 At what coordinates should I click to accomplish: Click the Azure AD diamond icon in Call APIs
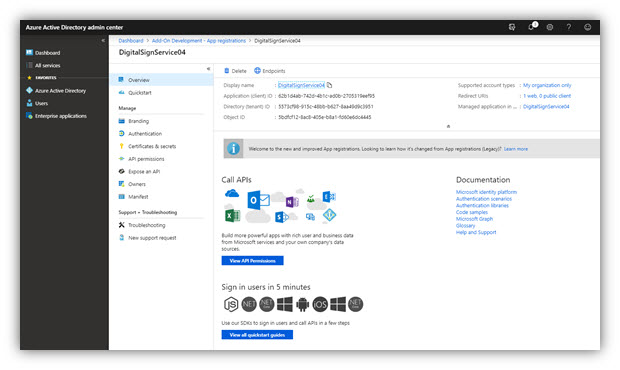329,215
